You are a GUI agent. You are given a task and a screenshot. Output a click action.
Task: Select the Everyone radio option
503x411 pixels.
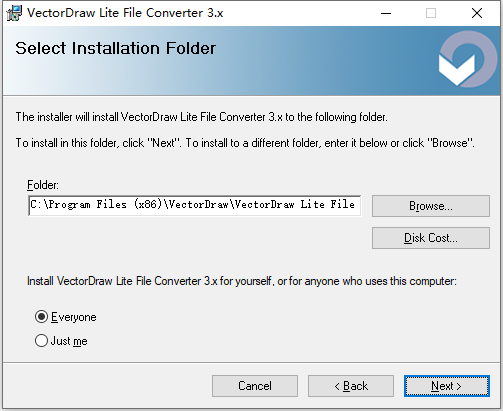click(41, 317)
